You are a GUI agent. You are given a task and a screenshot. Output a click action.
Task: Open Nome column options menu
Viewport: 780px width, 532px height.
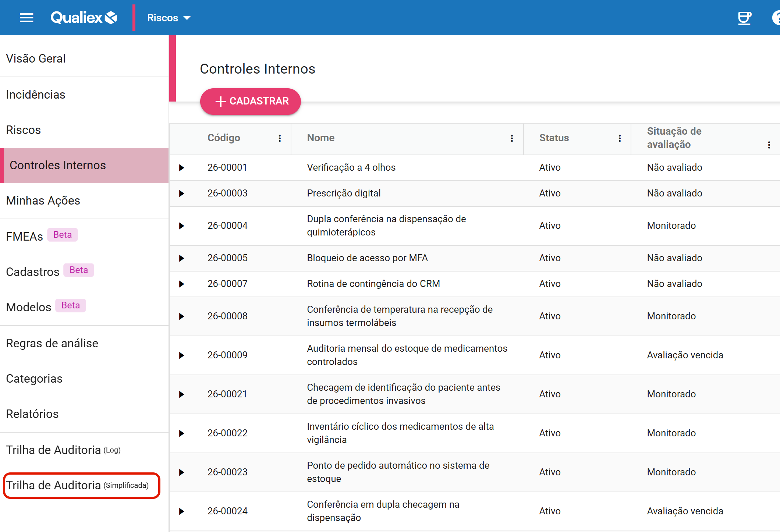(x=512, y=138)
